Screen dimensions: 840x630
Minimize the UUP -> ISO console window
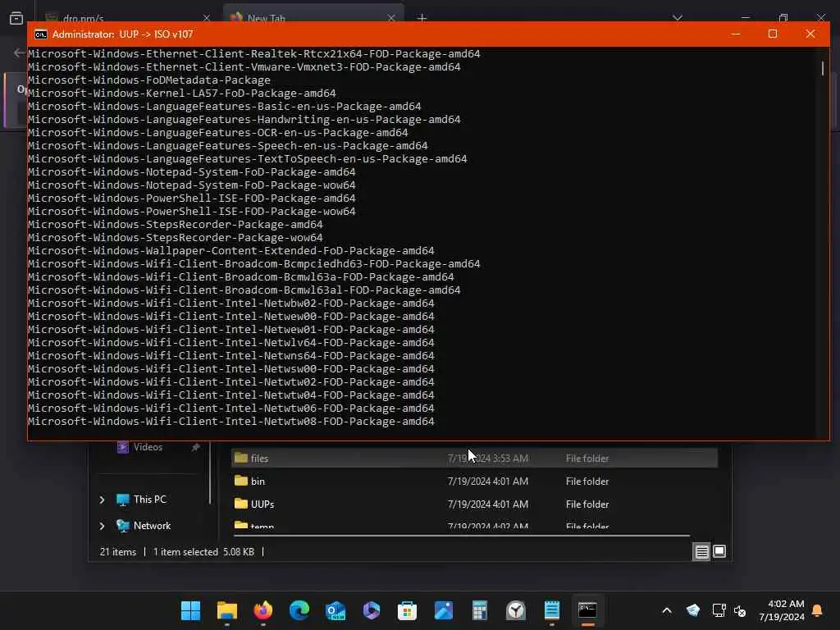click(x=736, y=34)
